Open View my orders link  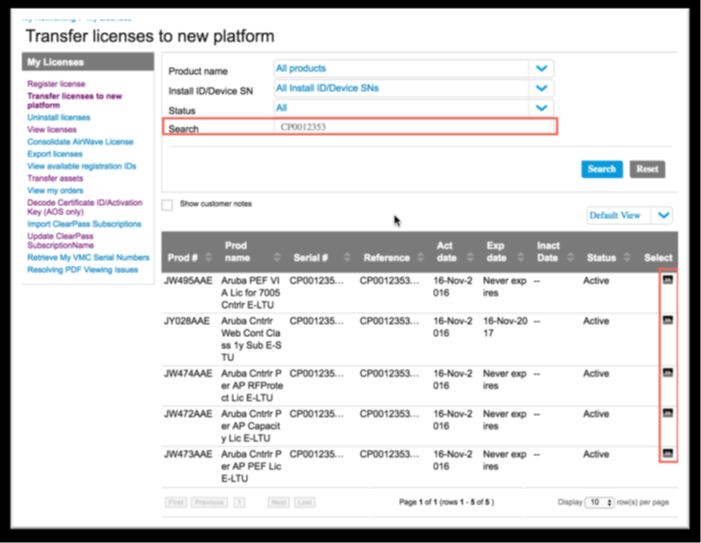[55, 190]
